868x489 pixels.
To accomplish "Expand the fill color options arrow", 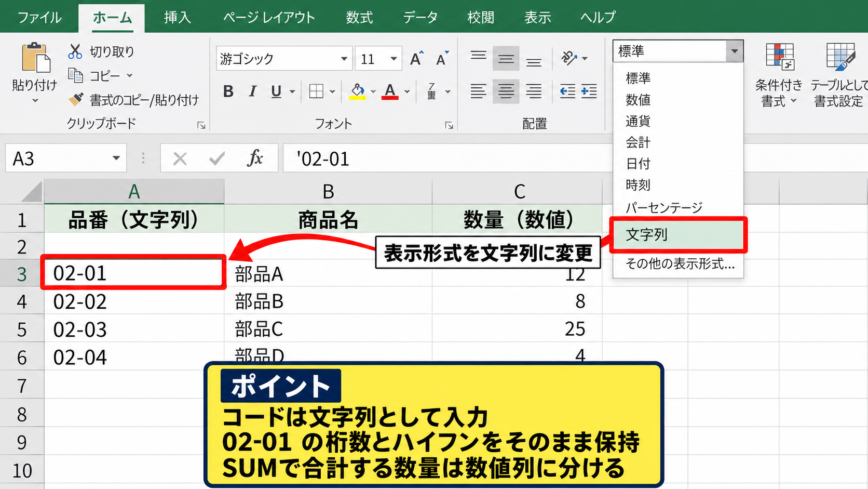I will click(373, 91).
